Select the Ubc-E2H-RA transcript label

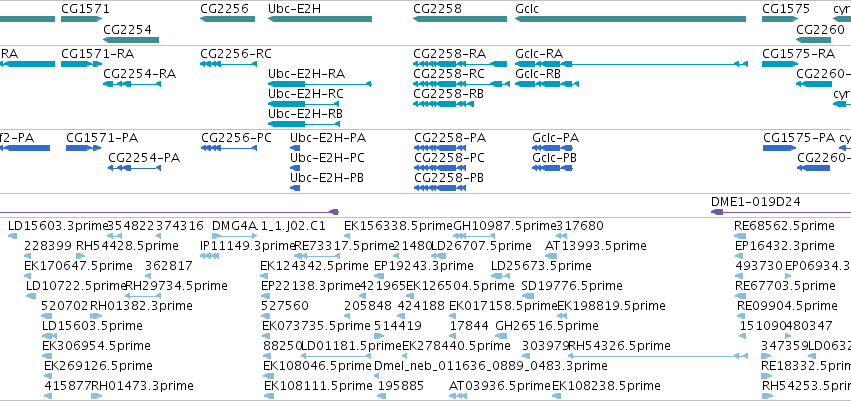307,74
